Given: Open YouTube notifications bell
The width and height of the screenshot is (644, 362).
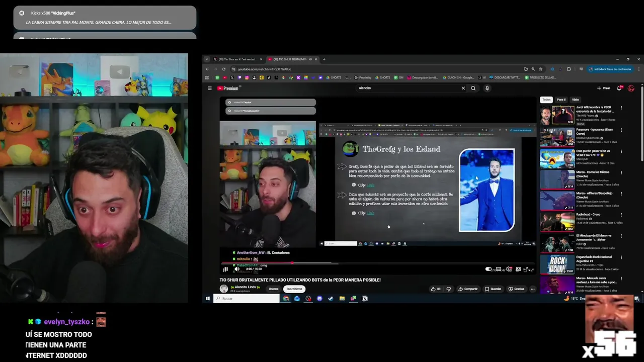Looking at the screenshot, I should 620,88.
